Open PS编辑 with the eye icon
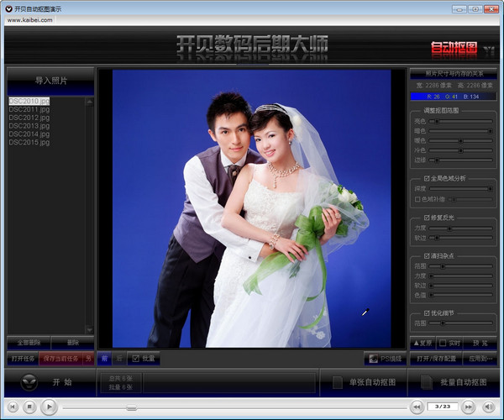Screen dimensions: 504x420 coord(372,359)
